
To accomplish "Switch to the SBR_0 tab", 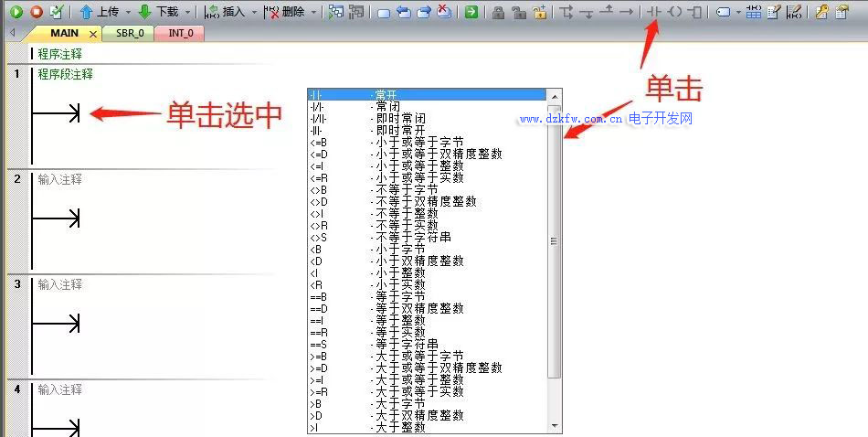I will [x=129, y=33].
